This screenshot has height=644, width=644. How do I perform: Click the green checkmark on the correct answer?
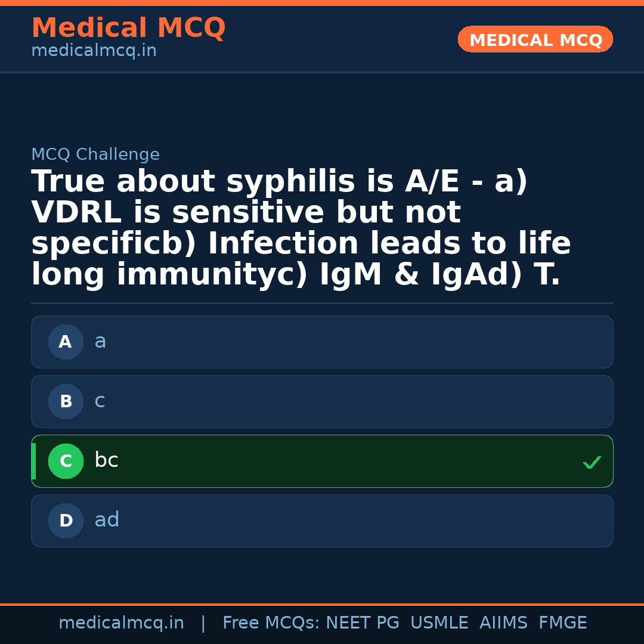tap(592, 462)
